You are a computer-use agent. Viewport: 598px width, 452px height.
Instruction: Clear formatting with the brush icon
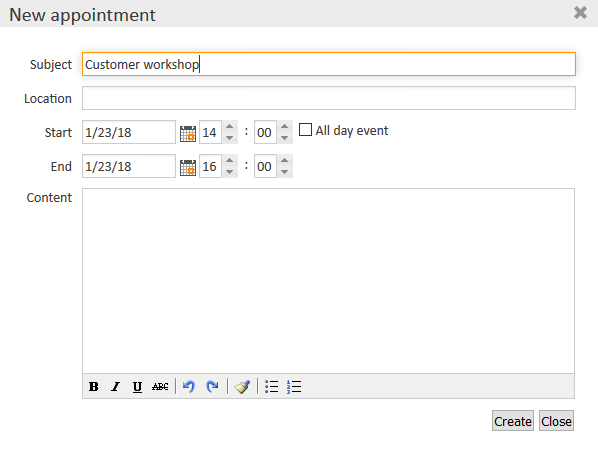[x=242, y=387]
